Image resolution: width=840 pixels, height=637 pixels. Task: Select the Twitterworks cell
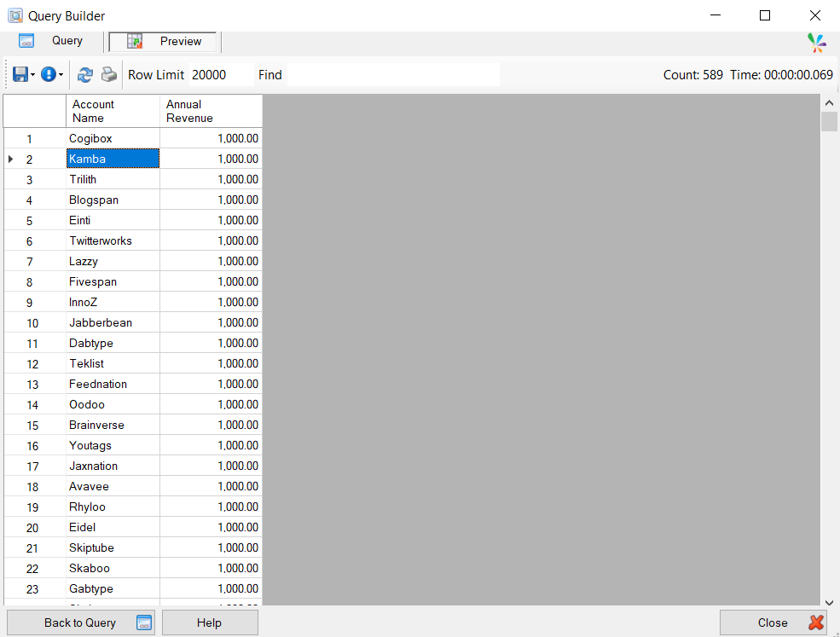click(113, 240)
